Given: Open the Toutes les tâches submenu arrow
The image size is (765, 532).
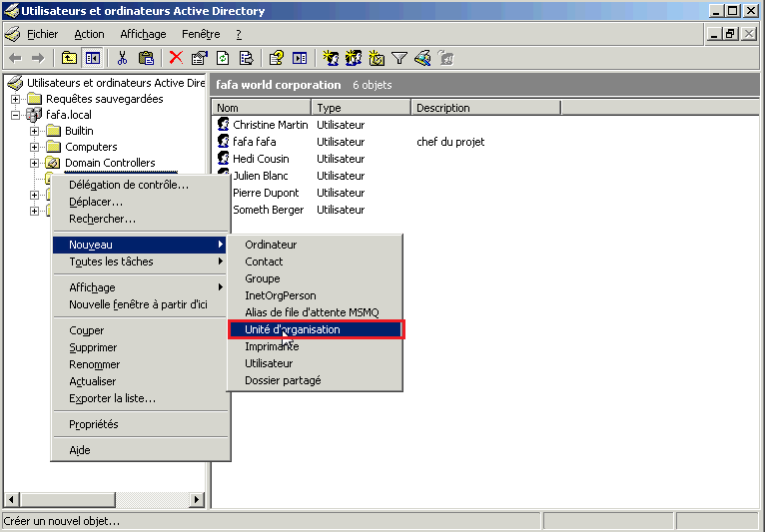Looking at the screenshot, I should [221, 262].
